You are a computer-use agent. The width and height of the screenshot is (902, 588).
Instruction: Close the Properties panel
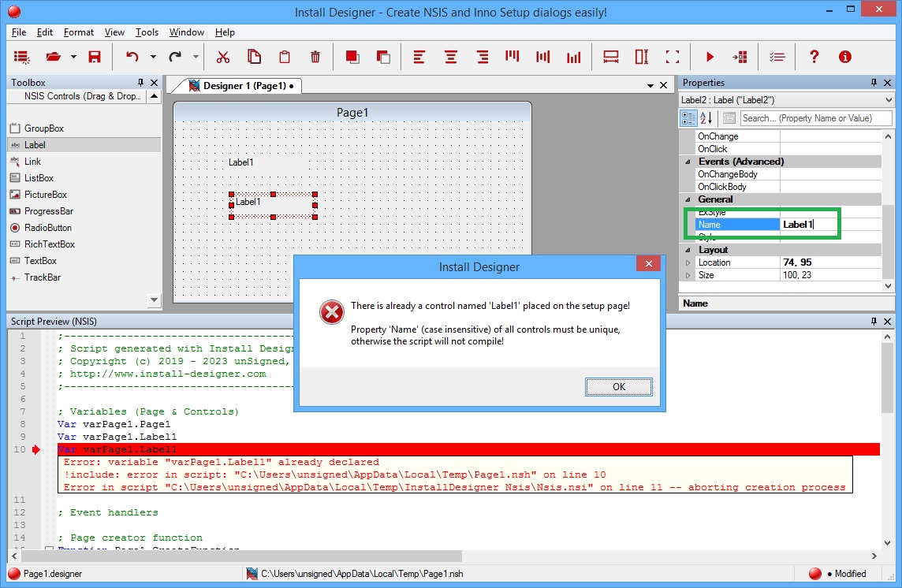(x=888, y=82)
